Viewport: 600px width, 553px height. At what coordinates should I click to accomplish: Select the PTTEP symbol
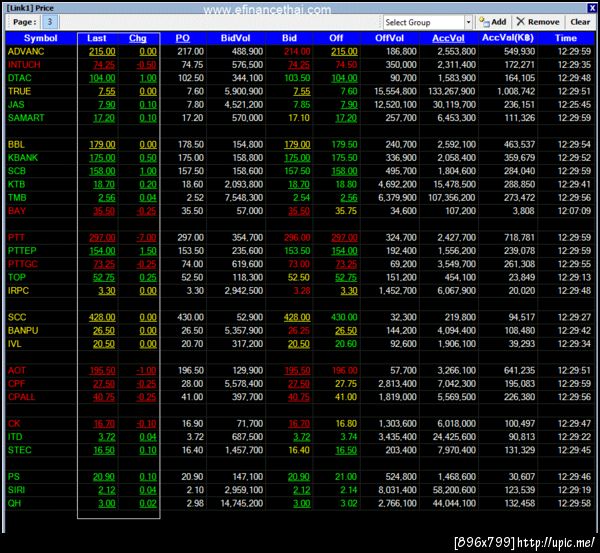tap(22, 251)
